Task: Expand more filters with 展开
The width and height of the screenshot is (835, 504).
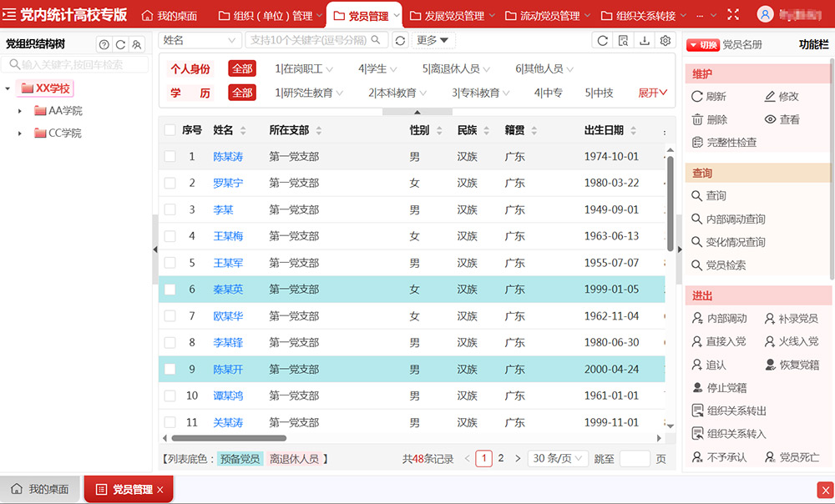Action: click(652, 93)
